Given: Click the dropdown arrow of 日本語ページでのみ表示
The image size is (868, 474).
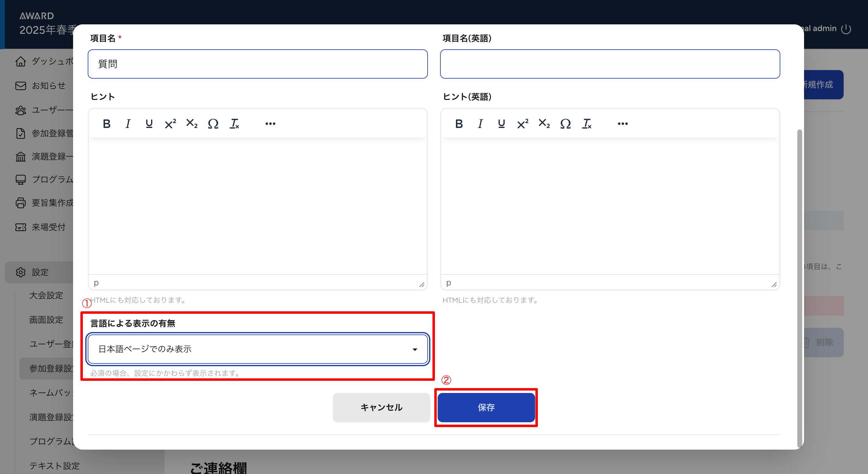Looking at the screenshot, I should [x=415, y=349].
